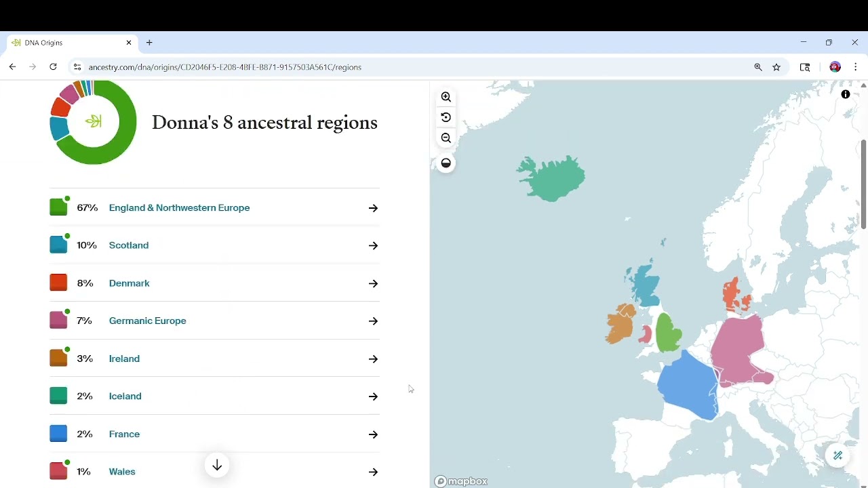The height and width of the screenshot is (488, 868).
Task: Select Ireland on the map
Action: (619, 325)
